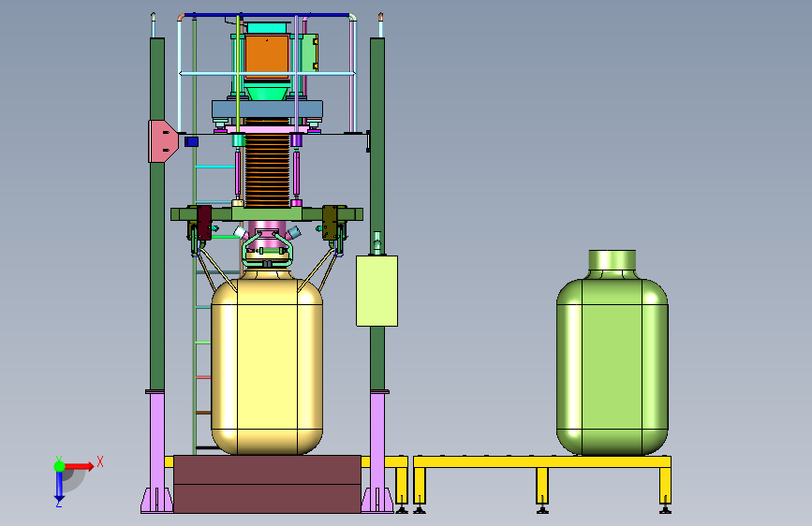Screen dimensions: 812x526
Task: Select the yellow tank under the filling machine
Action: tap(267, 366)
